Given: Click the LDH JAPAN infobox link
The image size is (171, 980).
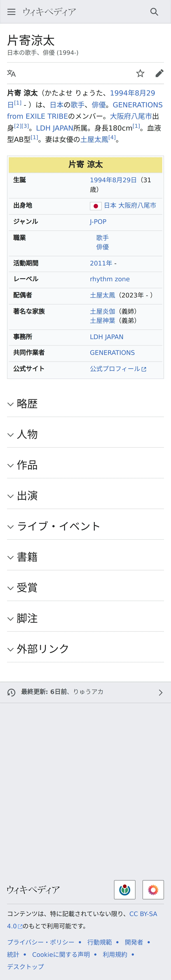Looking at the screenshot, I should [x=107, y=337].
